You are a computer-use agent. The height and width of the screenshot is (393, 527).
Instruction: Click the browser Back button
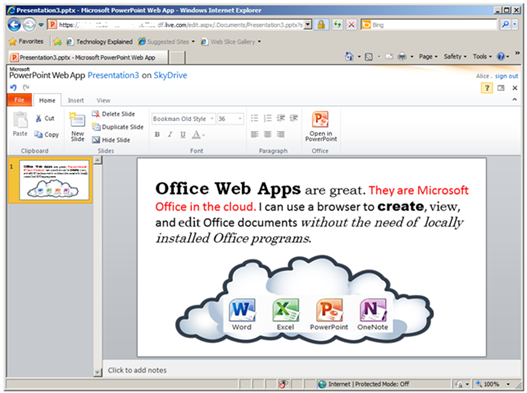(x=14, y=25)
